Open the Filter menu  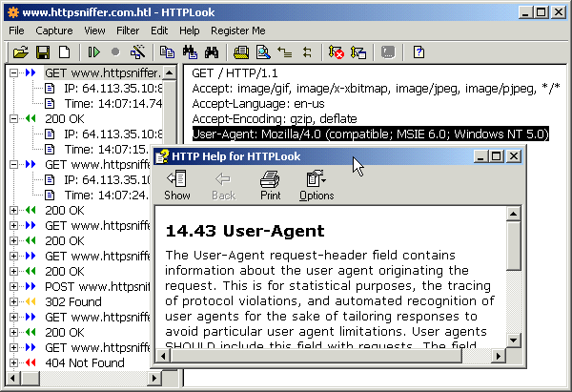(x=128, y=31)
